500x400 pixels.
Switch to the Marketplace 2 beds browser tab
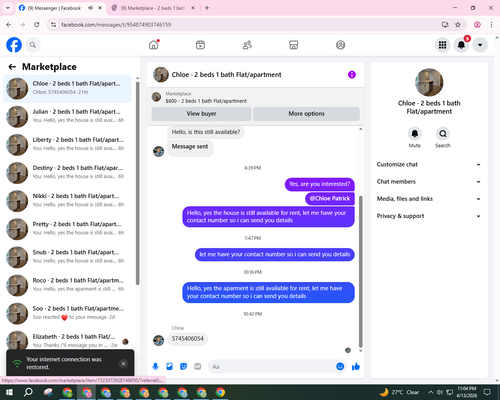point(153,8)
